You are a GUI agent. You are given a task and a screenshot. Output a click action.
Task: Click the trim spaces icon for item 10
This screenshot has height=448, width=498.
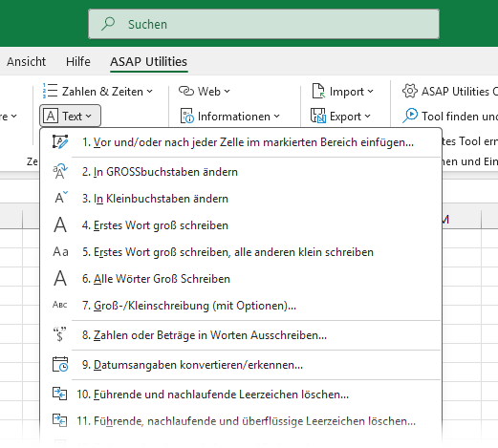click(60, 394)
